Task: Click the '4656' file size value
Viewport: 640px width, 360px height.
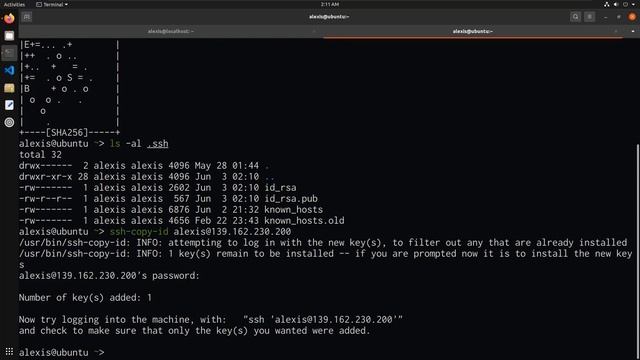Action: [179, 221]
